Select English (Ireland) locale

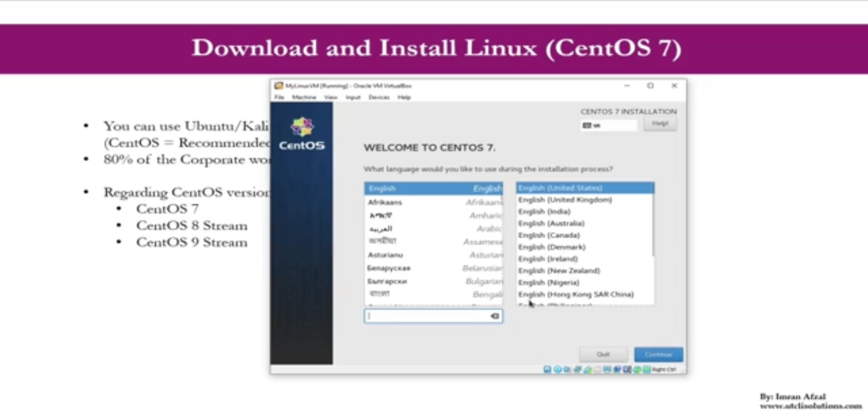(585, 259)
